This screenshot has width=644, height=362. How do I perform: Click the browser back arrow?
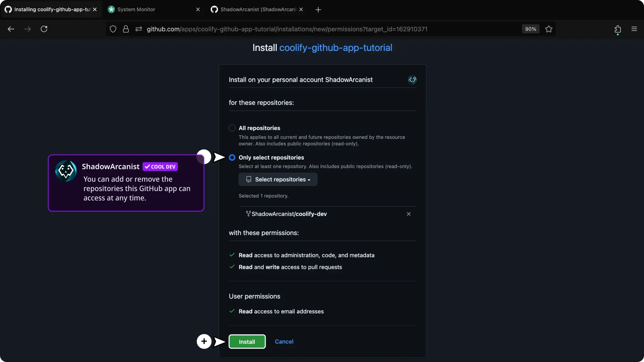11,29
